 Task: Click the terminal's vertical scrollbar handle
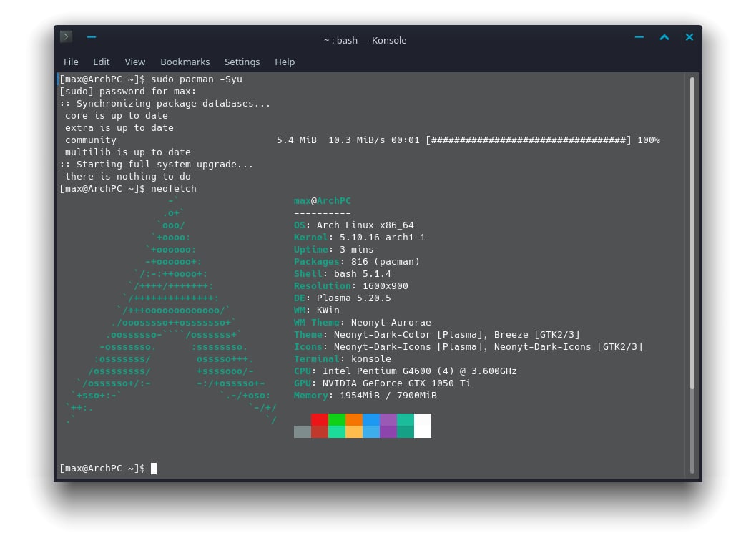692,233
